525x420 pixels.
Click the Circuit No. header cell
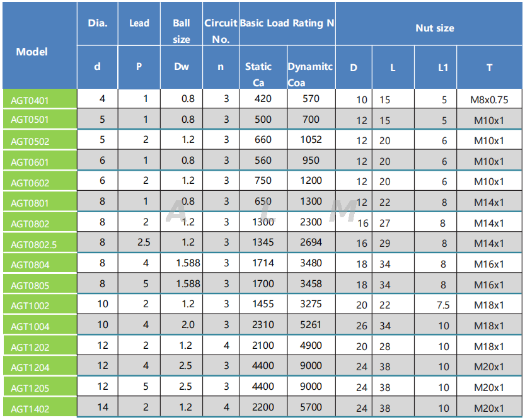(x=221, y=31)
